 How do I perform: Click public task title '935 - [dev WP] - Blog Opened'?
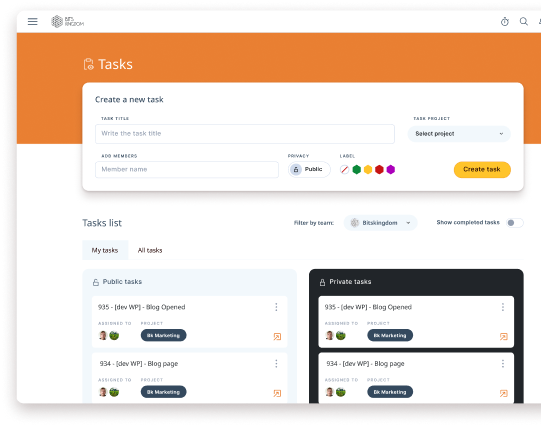tap(141, 307)
